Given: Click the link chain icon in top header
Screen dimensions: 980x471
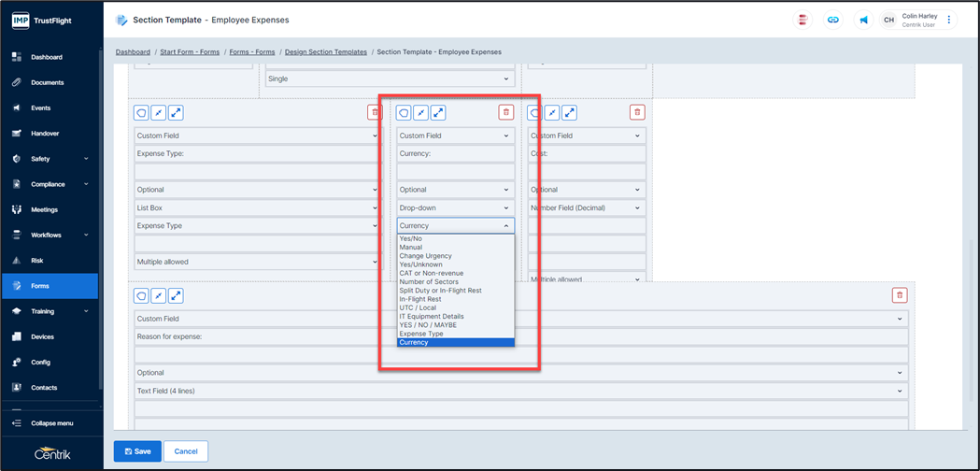Looking at the screenshot, I should 831,20.
